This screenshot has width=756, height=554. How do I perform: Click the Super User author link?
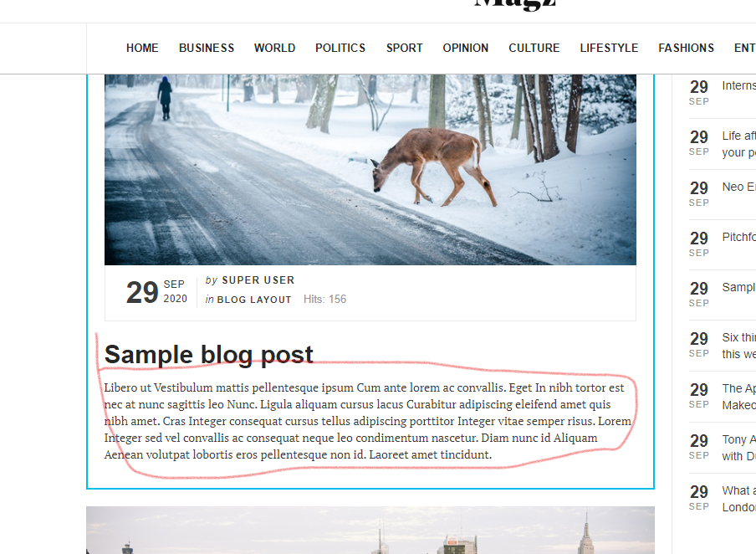[258, 280]
